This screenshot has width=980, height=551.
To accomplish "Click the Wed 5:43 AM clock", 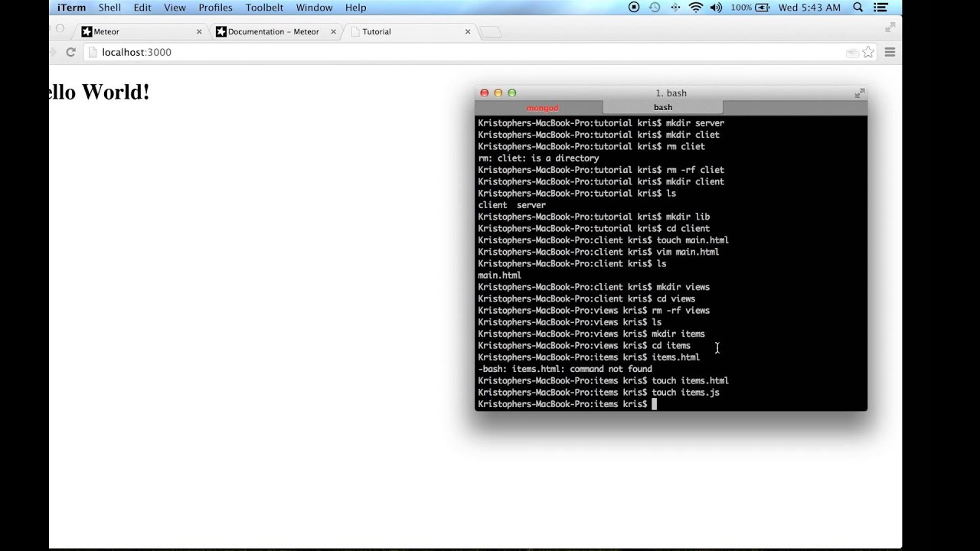I will tap(809, 8).
